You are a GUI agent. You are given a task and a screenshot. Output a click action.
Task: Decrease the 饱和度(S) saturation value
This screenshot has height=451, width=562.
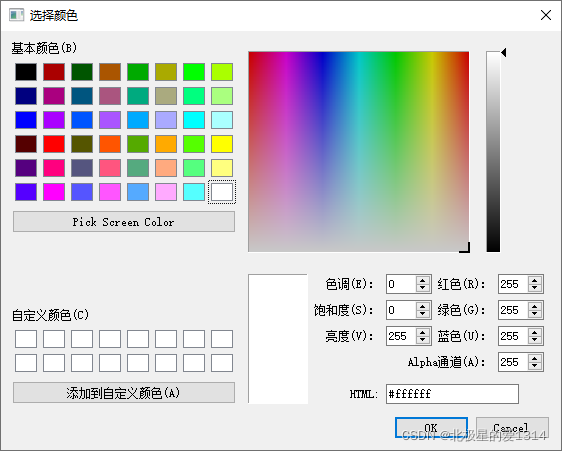point(423,314)
